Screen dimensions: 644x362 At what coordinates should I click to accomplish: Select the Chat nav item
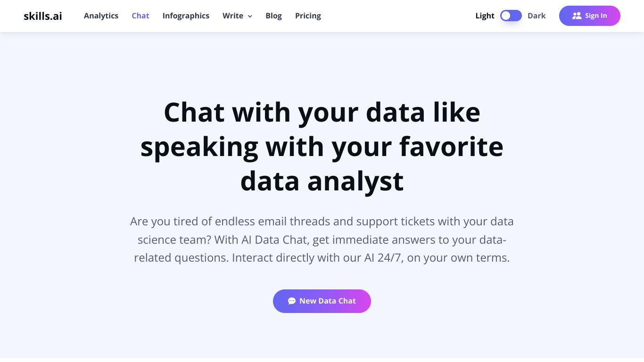click(140, 16)
